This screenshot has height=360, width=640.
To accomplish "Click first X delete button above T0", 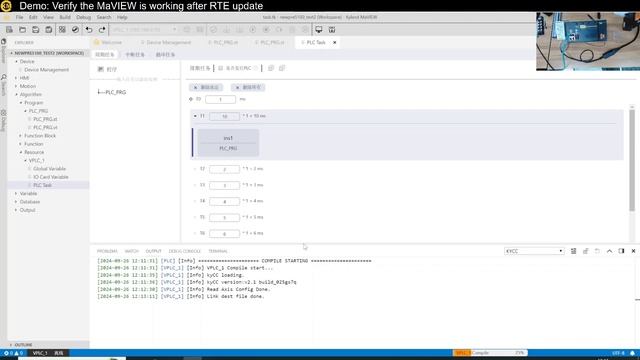I will pos(206,87).
